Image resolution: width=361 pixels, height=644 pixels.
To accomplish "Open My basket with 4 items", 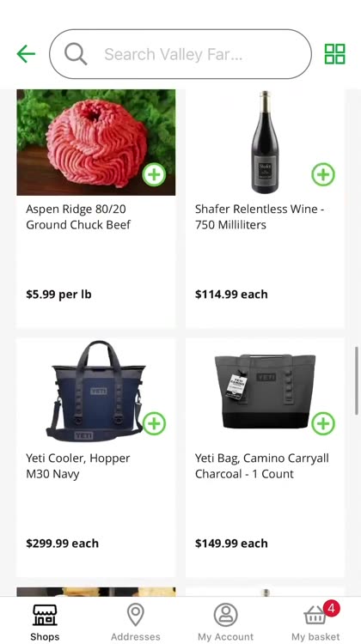I will (x=315, y=622).
